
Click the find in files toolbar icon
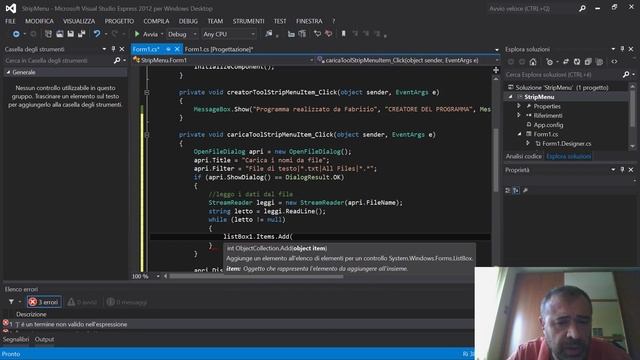tap(268, 34)
